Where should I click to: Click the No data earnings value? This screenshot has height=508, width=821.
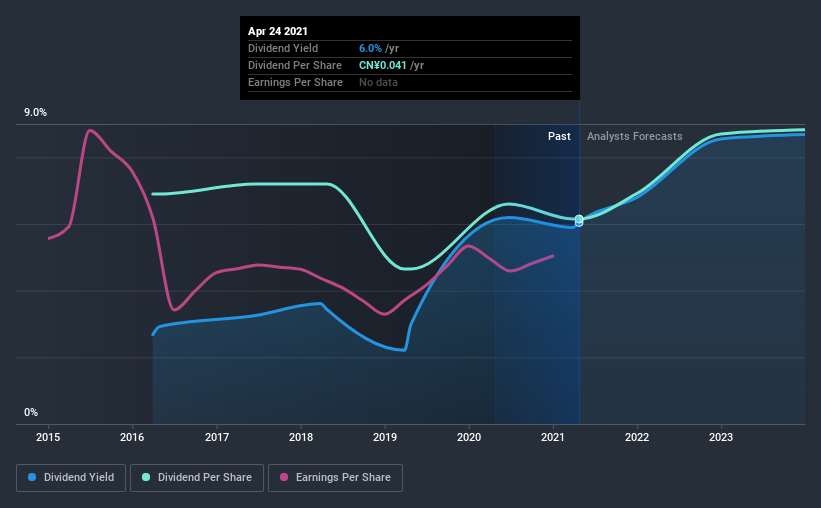(378, 82)
